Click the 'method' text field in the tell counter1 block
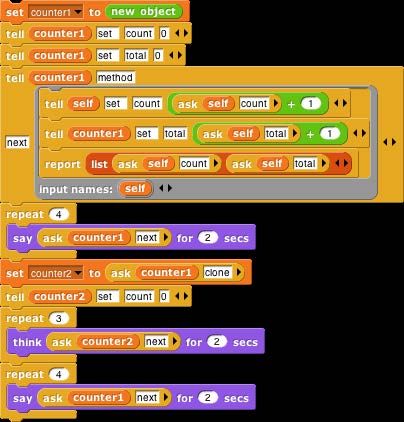 pos(115,78)
